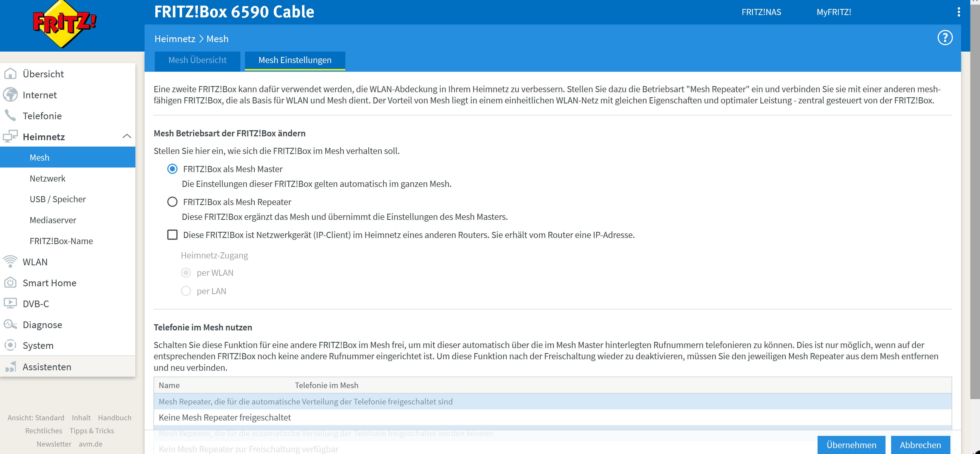Click the Diagnose magnifier icon
Image resolution: width=980 pixels, height=454 pixels.
[10, 324]
